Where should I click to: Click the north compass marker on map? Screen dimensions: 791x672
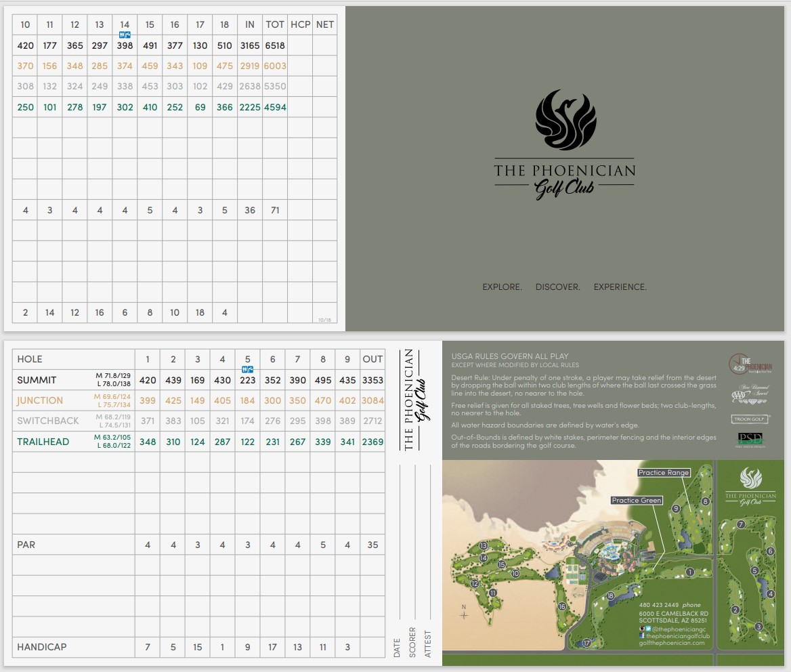(x=464, y=612)
